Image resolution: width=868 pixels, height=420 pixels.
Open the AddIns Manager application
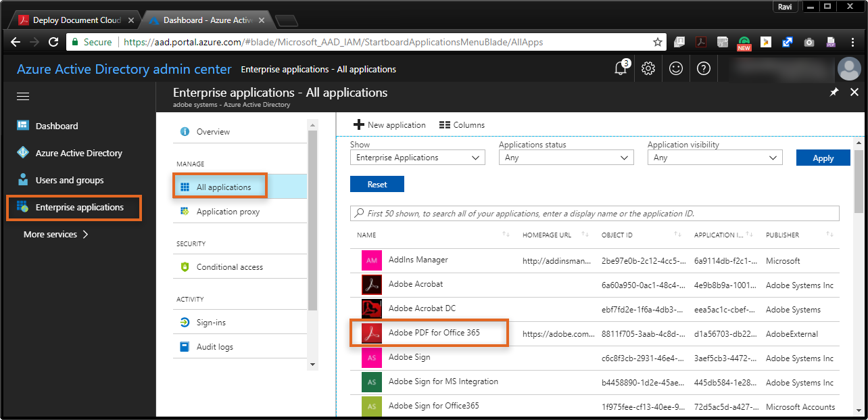(x=418, y=260)
